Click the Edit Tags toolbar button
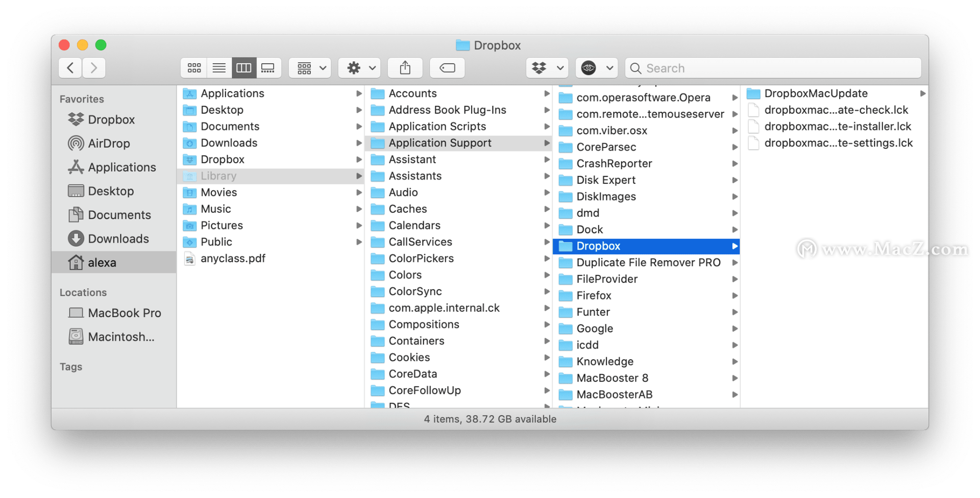The width and height of the screenshot is (980, 498). [x=447, y=68]
